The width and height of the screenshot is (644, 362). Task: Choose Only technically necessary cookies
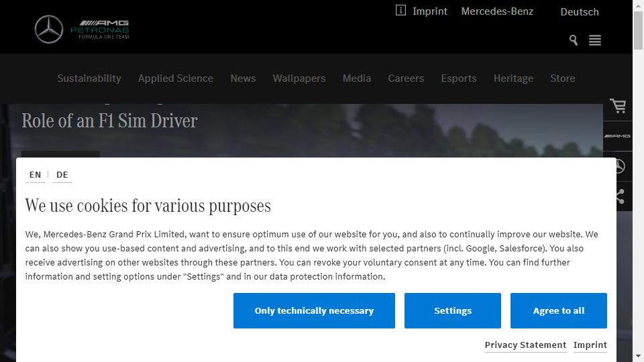click(x=314, y=310)
